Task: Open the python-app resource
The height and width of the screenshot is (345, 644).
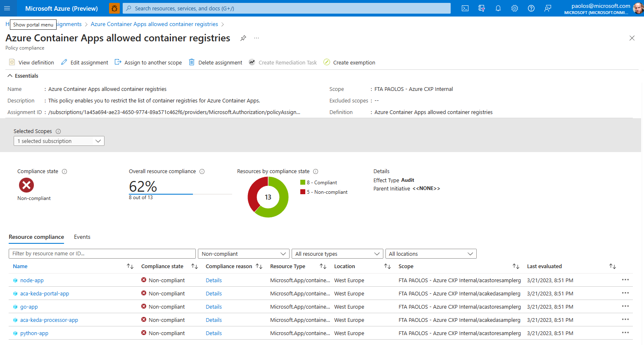Action: [34, 333]
